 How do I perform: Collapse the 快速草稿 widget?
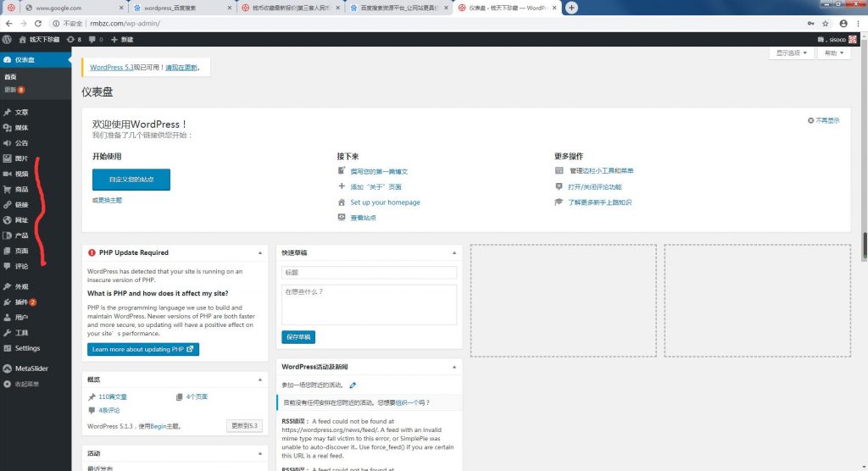(454, 253)
